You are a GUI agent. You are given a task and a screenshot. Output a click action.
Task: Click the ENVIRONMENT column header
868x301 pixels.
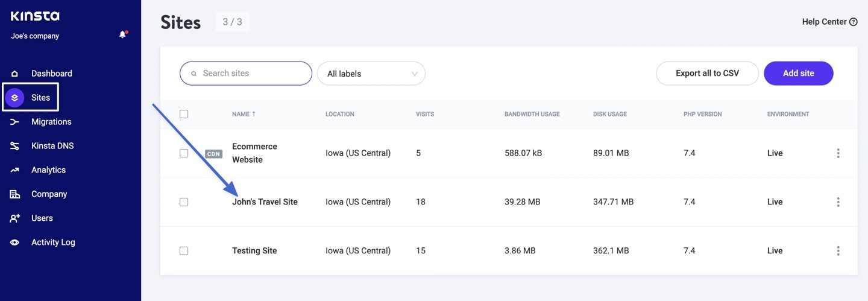(788, 114)
